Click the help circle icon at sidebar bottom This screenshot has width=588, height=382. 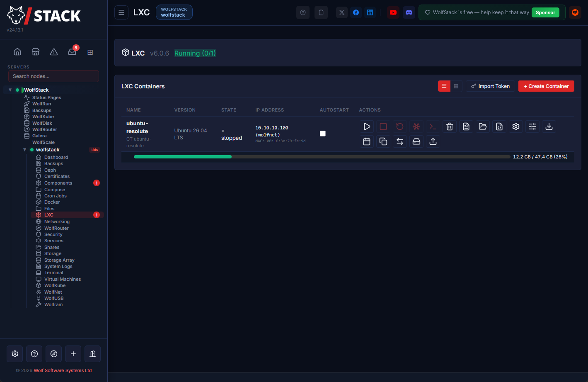coord(34,354)
